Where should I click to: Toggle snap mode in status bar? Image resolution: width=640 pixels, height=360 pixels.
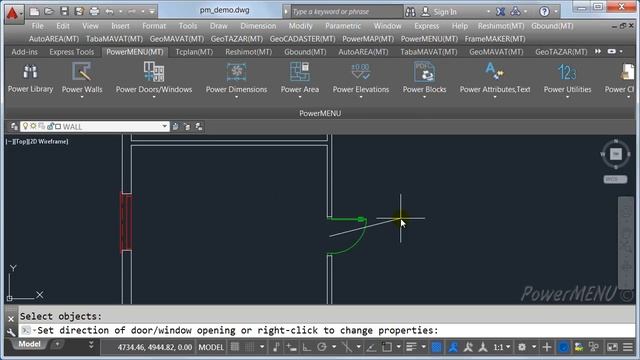[x=249, y=347]
